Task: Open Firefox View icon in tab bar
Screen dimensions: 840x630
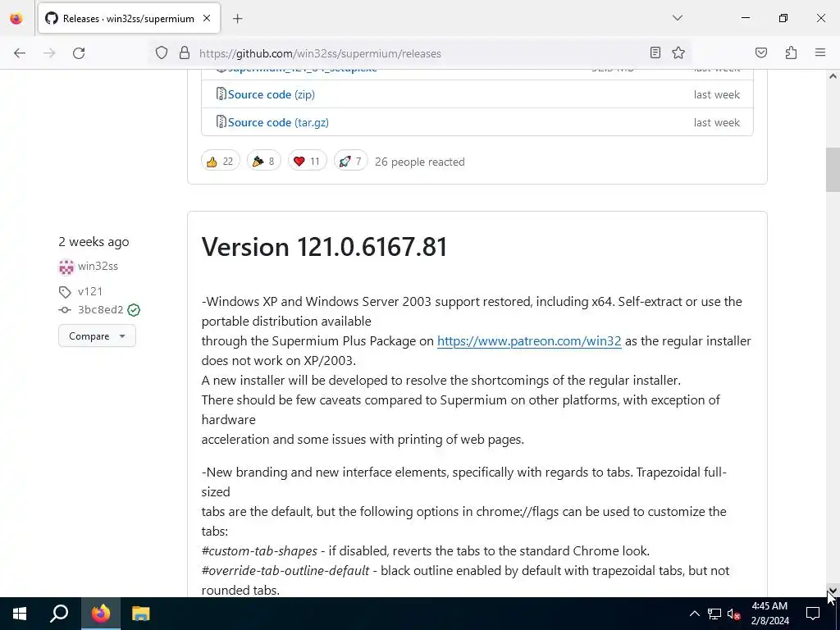Action: (16, 19)
